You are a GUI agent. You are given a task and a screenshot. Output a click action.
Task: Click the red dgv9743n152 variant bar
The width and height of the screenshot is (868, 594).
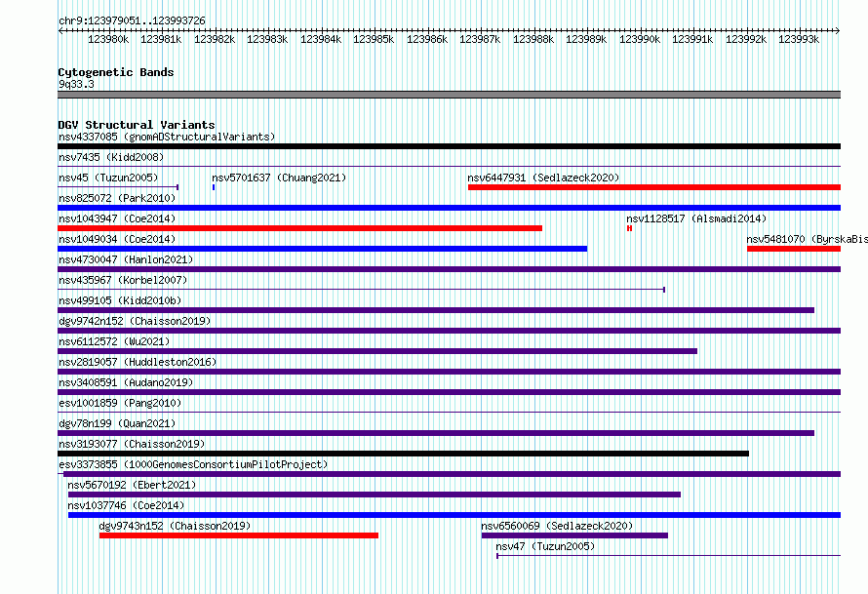point(239,535)
